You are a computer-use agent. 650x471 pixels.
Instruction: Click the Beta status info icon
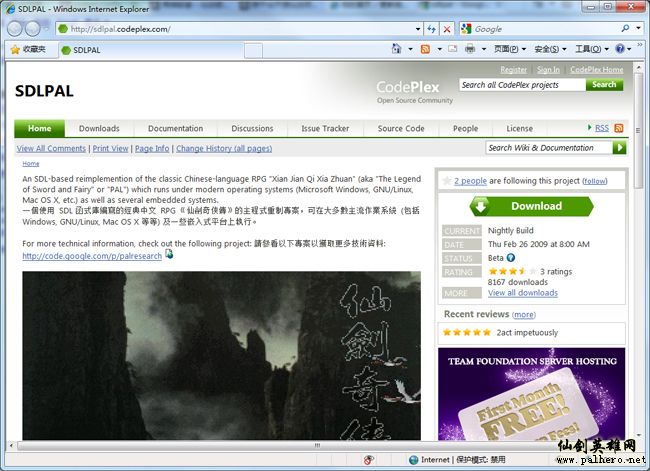(511, 258)
